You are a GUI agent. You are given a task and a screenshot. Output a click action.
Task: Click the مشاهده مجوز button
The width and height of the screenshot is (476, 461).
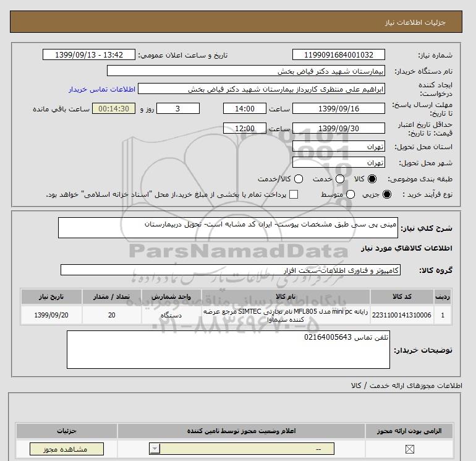coord(67,449)
